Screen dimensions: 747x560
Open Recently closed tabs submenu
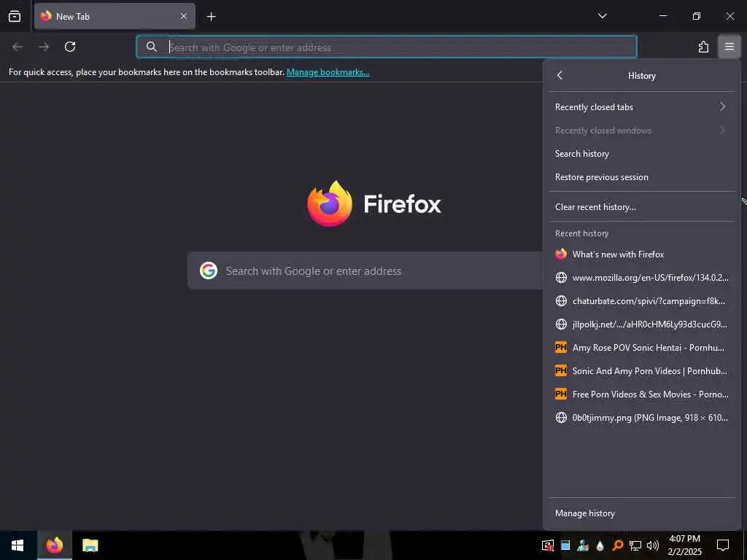(x=642, y=106)
